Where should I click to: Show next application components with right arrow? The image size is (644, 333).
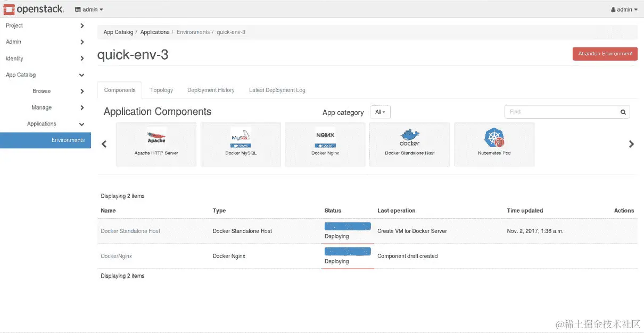631,144
